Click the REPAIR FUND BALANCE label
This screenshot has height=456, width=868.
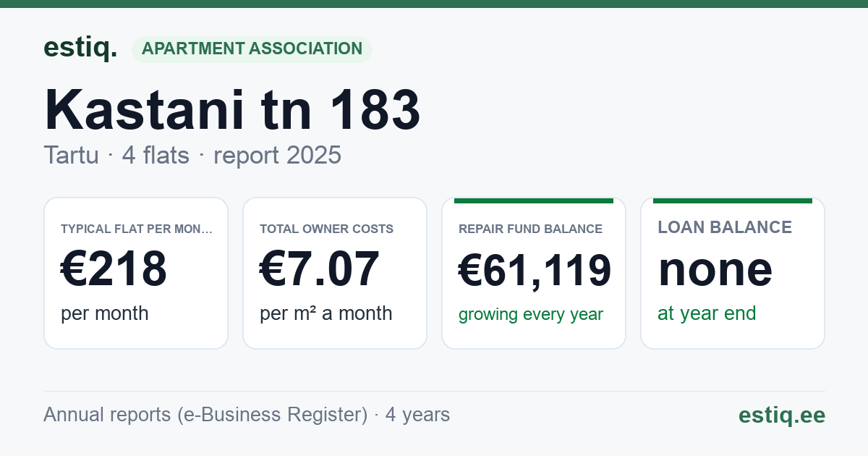(x=530, y=229)
